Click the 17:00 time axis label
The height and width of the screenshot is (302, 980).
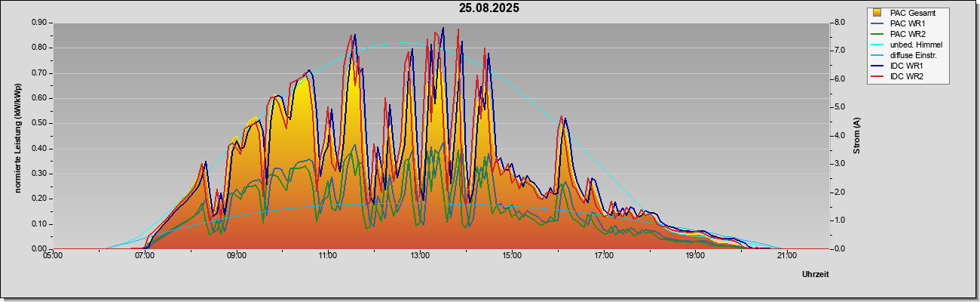603,255
